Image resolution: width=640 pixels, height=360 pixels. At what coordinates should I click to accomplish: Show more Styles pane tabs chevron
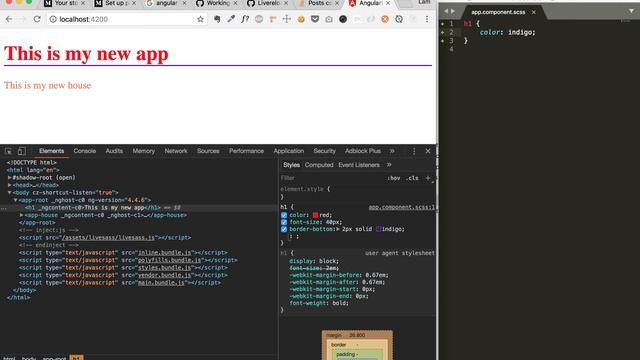click(389, 165)
